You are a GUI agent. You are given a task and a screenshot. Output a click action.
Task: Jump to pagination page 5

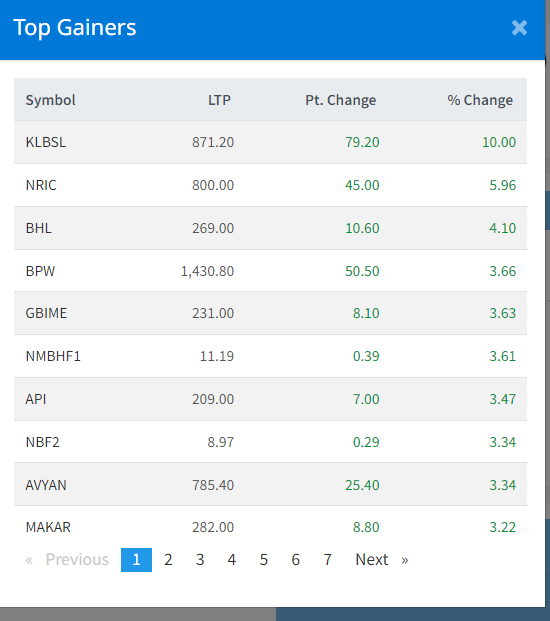[264, 560]
